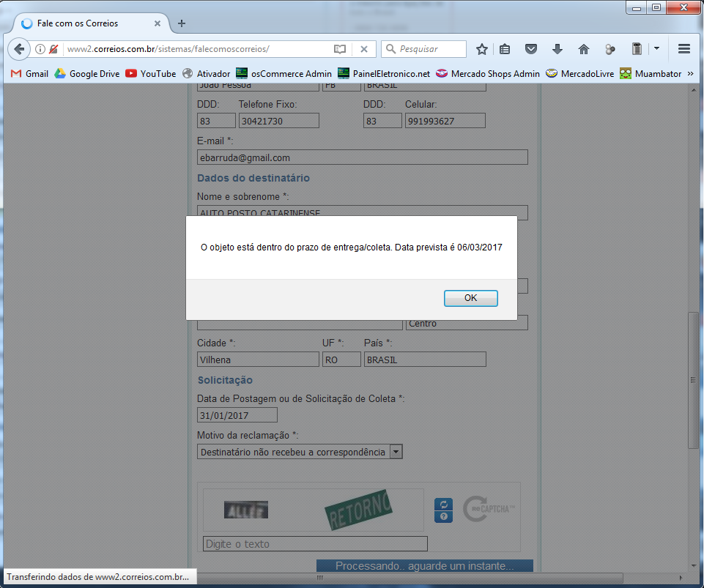704x588 pixels.
Task: Open the Motivo da reclamação dropdown
Action: 300,452
